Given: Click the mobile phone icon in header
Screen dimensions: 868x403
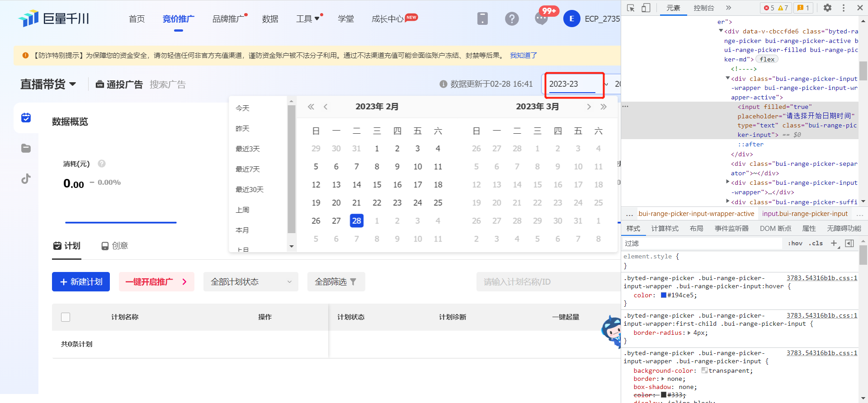Looking at the screenshot, I should click(x=482, y=19).
